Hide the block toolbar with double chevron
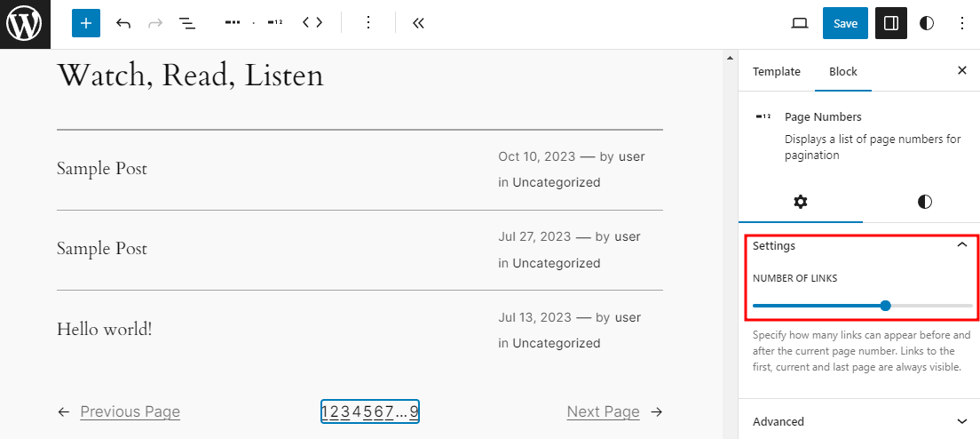Viewport: 980px width, 439px height. tap(418, 24)
